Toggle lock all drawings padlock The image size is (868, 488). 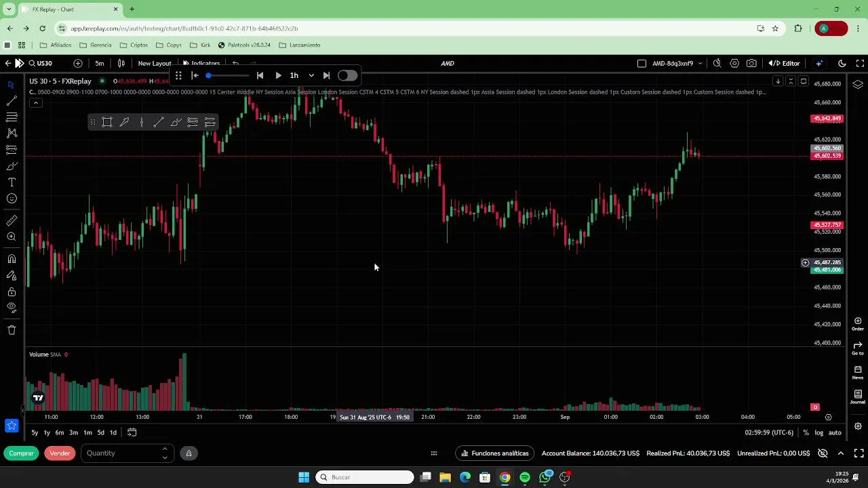point(12,291)
